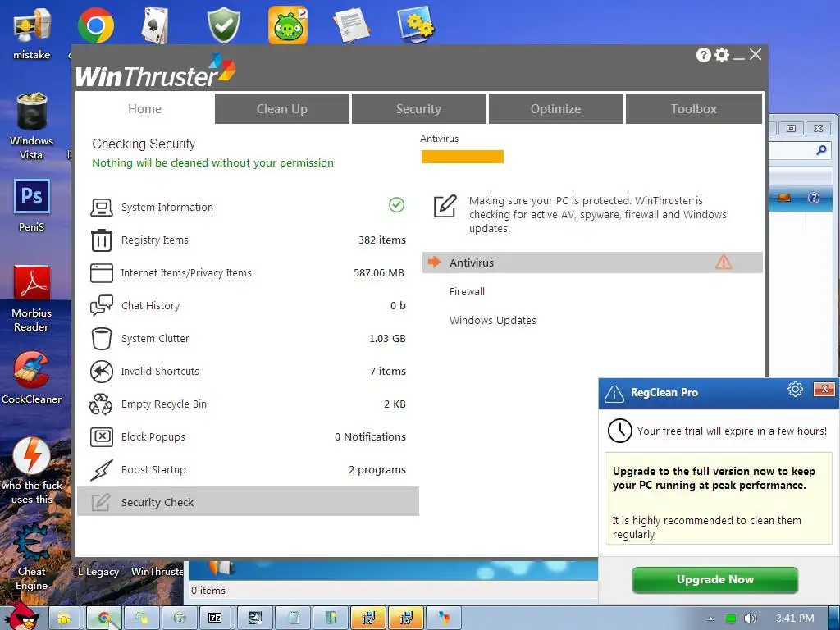This screenshot has height=630, width=840.
Task: Click the '587.06 MB' value
Action: [x=379, y=272]
